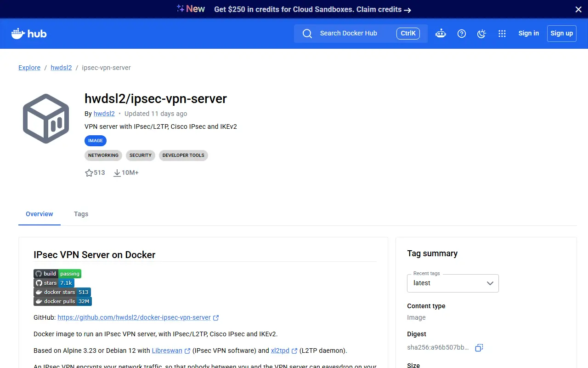Click the ipsec-vpn-server breadcrumb text
The height and width of the screenshot is (368, 588).
[x=107, y=68]
